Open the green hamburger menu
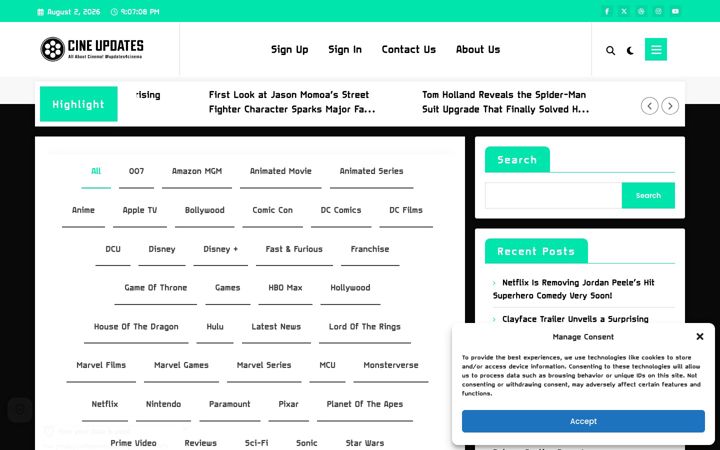This screenshot has width=720, height=450. (656, 49)
